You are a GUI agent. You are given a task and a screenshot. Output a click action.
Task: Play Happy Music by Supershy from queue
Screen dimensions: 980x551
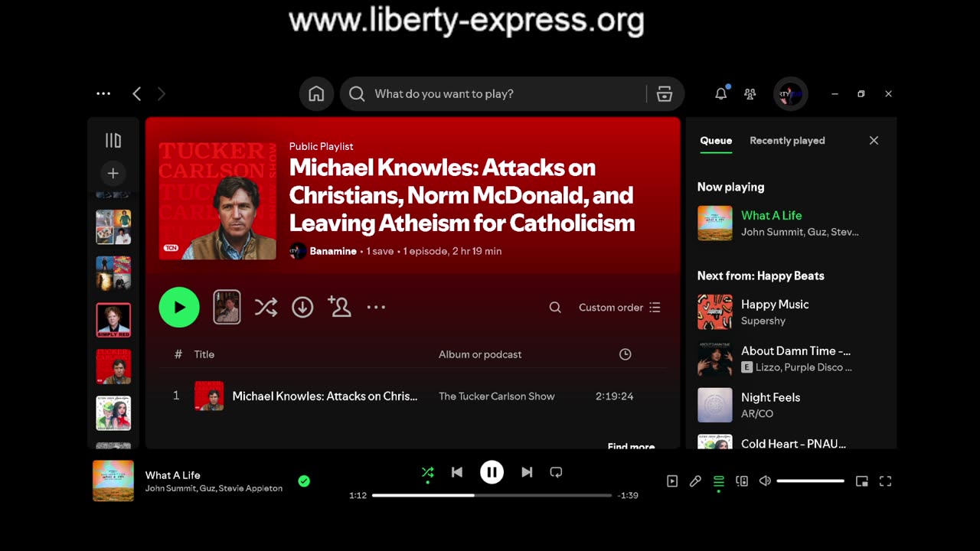[791, 312]
